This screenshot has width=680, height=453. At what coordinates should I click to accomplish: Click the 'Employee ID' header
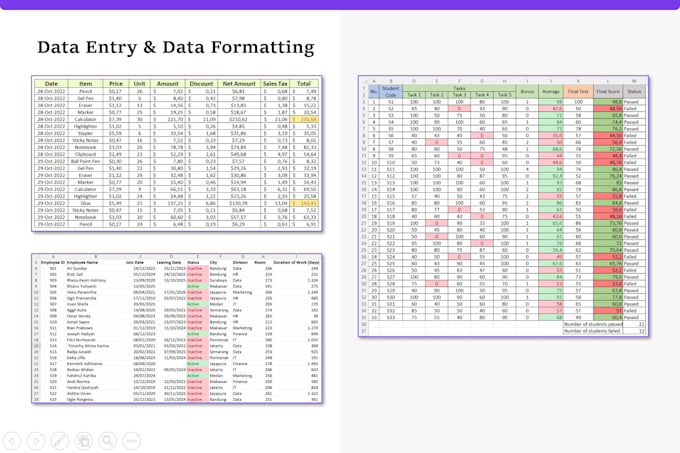pos(52,263)
